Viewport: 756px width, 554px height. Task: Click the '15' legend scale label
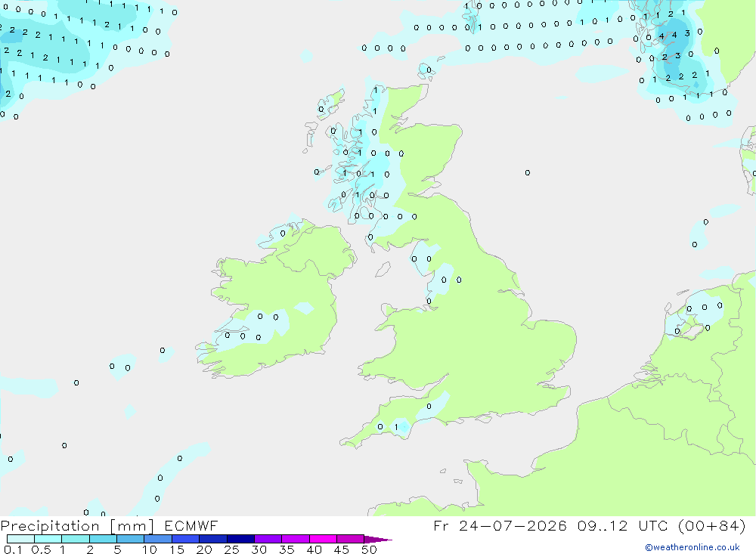click(177, 549)
